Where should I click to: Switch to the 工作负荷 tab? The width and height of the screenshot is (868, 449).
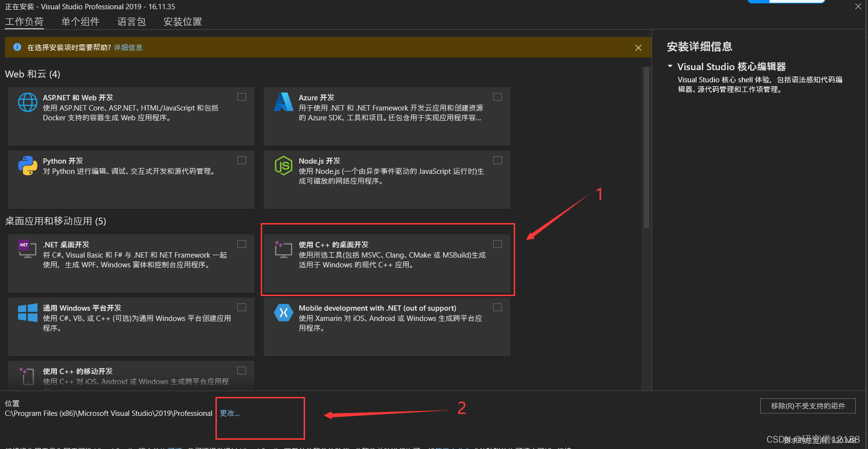click(x=24, y=21)
